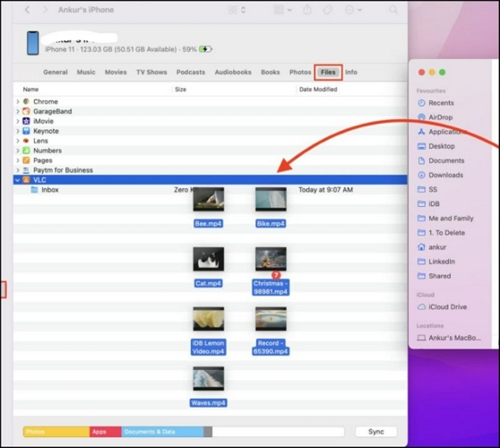Switch to the Movies tab

point(116,72)
